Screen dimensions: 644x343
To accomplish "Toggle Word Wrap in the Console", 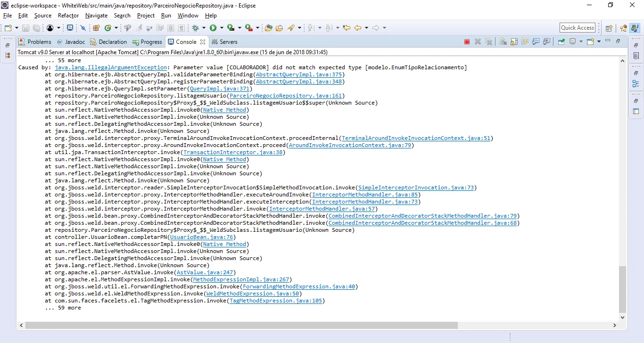I will (x=525, y=41).
